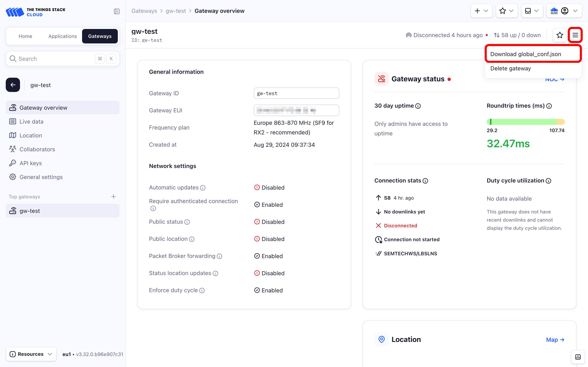Choose Delete gateway from the menu
The width and height of the screenshot is (588, 367).
click(x=510, y=69)
